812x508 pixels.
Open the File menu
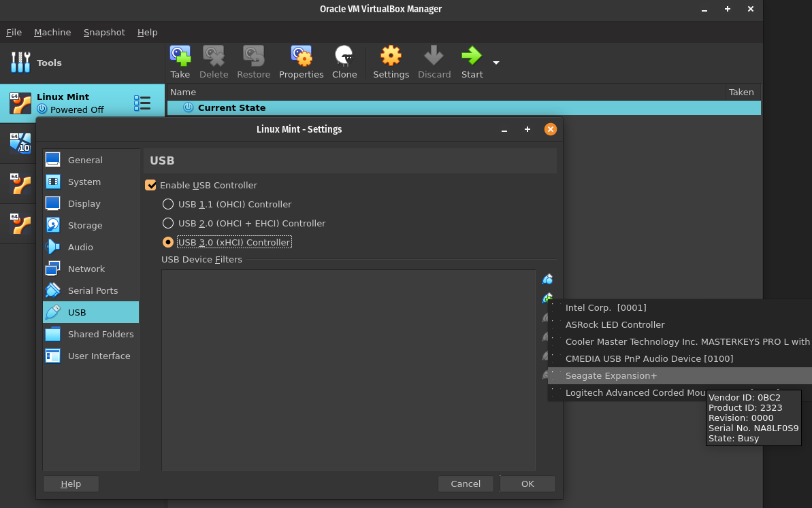[x=14, y=32]
